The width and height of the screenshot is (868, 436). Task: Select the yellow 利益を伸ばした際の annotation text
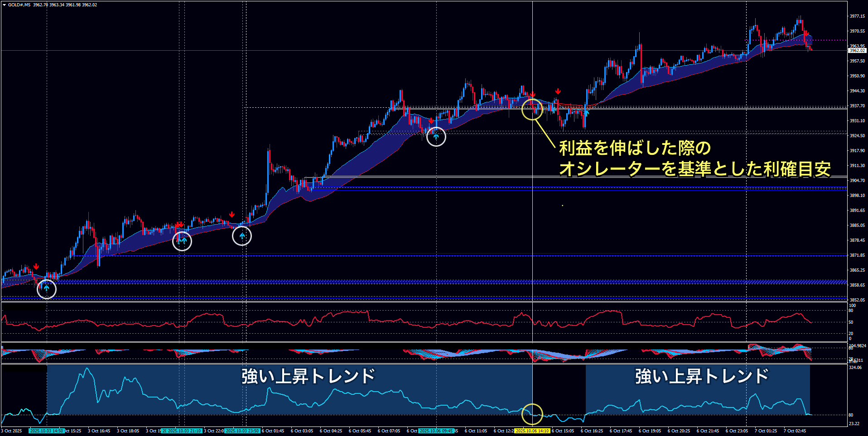635,148
